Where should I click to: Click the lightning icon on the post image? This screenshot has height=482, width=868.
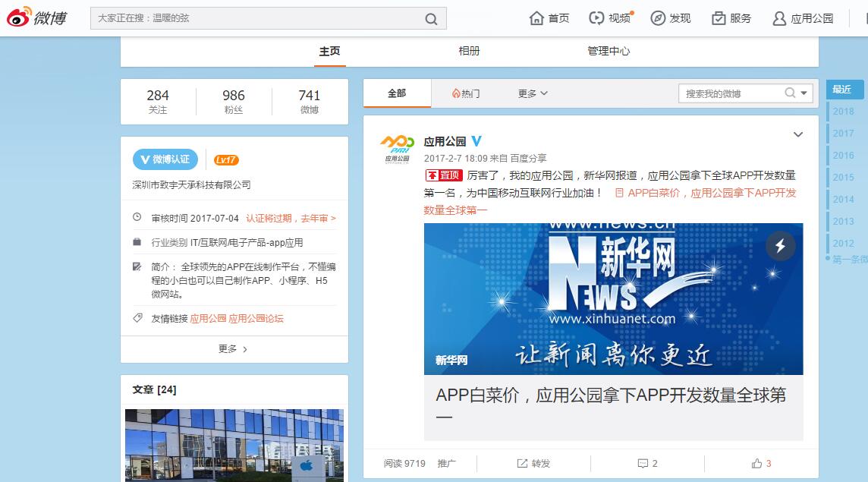[780, 247]
